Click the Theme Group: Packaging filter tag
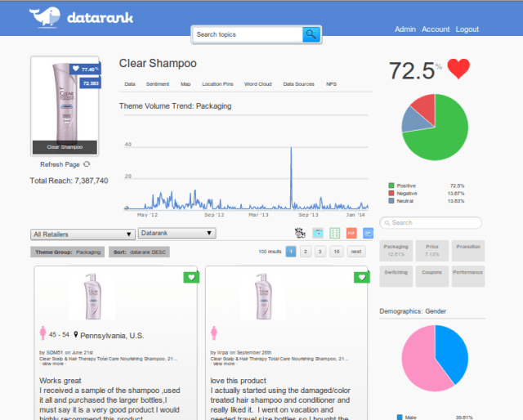Viewport: 523px width, 420px height. [67, 252]
